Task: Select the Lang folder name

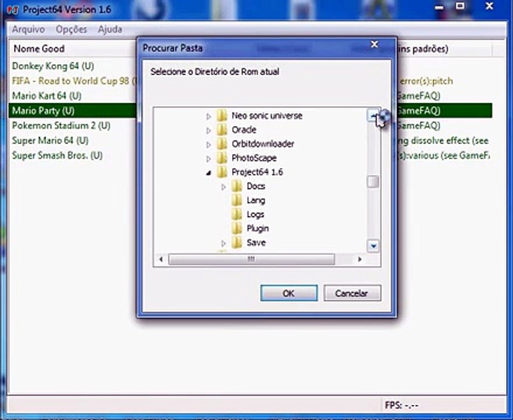Action: [256, 200]
